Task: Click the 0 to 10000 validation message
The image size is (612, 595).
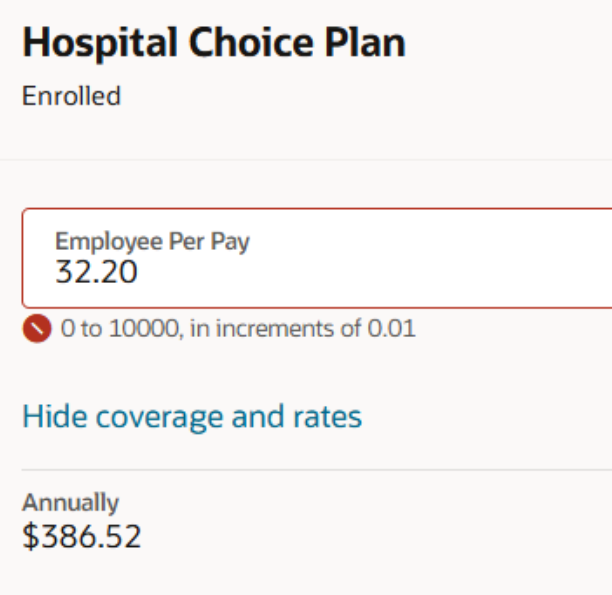Action: click(238, 328)
